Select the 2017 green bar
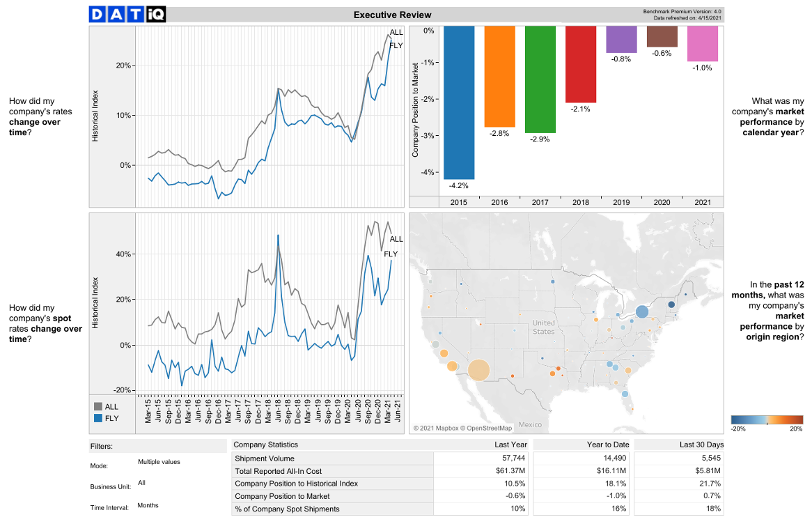Viewport: 812px width, 524px height. coord(540,79)
